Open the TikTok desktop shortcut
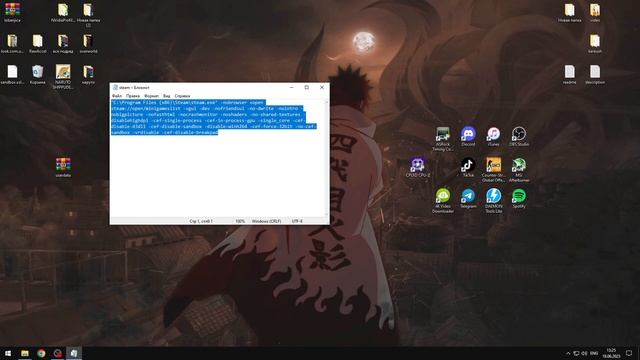This screenshot has height=360, width=640. click(468, 167)
